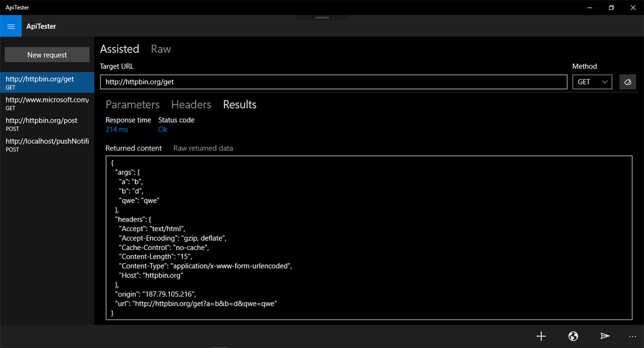Open the hamburger navigation menu
The width and height of the screenshot is (644, 348).
click(10, 26)
